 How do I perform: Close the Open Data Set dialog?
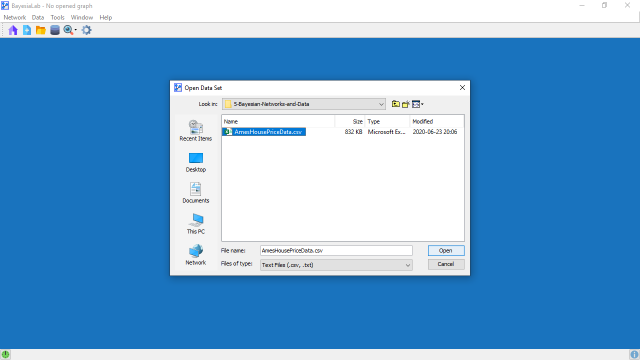[x=462, y=88]
